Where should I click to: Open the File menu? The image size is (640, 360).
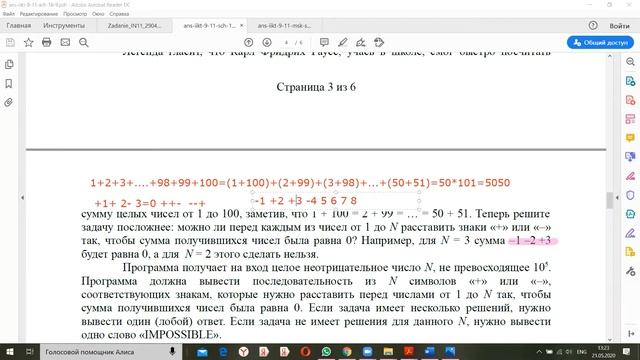[9, 13]
